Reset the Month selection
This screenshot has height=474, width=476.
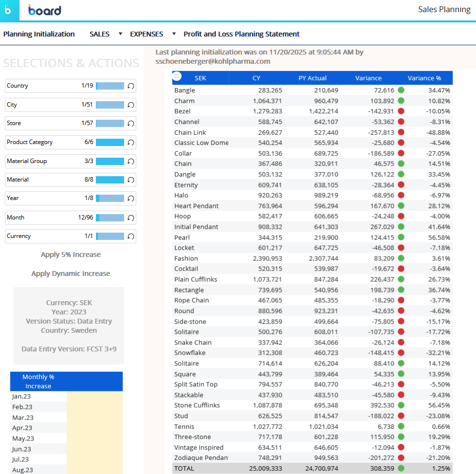(131, 218)
